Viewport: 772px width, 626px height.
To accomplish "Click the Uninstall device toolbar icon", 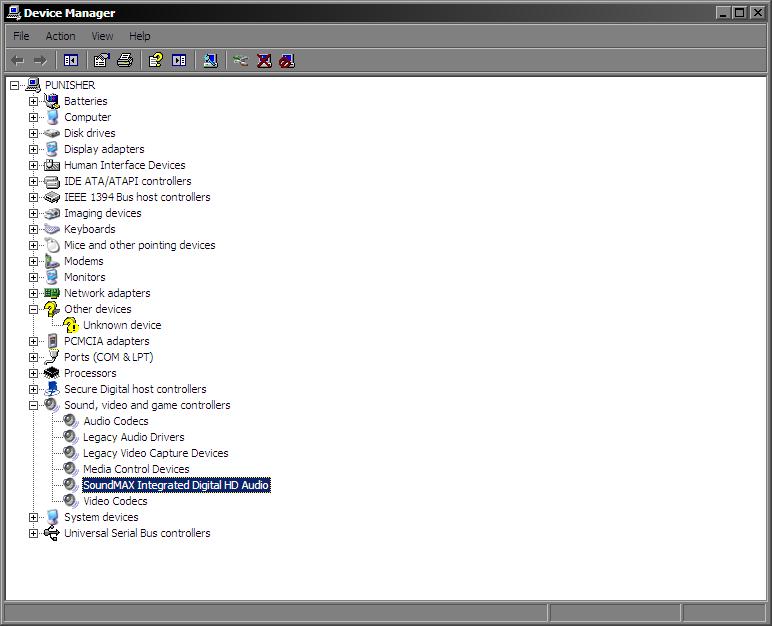I will coord(264,61).
